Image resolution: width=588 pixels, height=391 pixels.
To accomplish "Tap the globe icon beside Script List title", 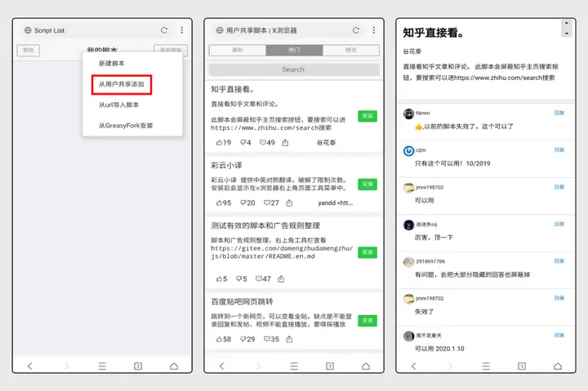I will [x=28, y=30].
